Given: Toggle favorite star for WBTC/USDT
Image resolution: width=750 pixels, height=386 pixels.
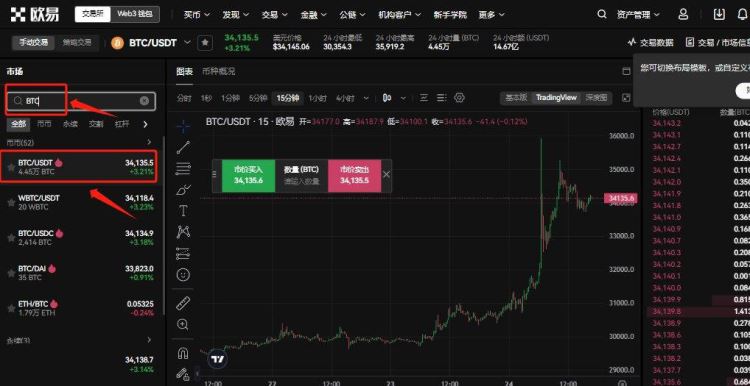Looking at the screenshot, I should (x=11, y=202).
